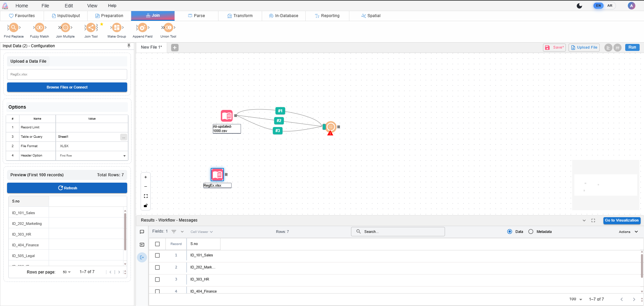Click the Browse Files or Connect button
Viewport: 644px width, 306px height.
tap(67, 87)
